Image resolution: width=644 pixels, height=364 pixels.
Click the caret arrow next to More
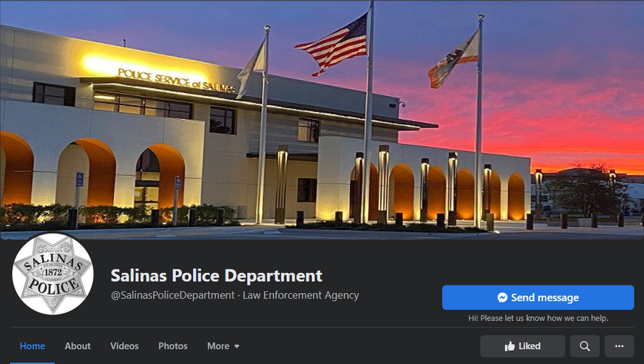click(237, 346)
